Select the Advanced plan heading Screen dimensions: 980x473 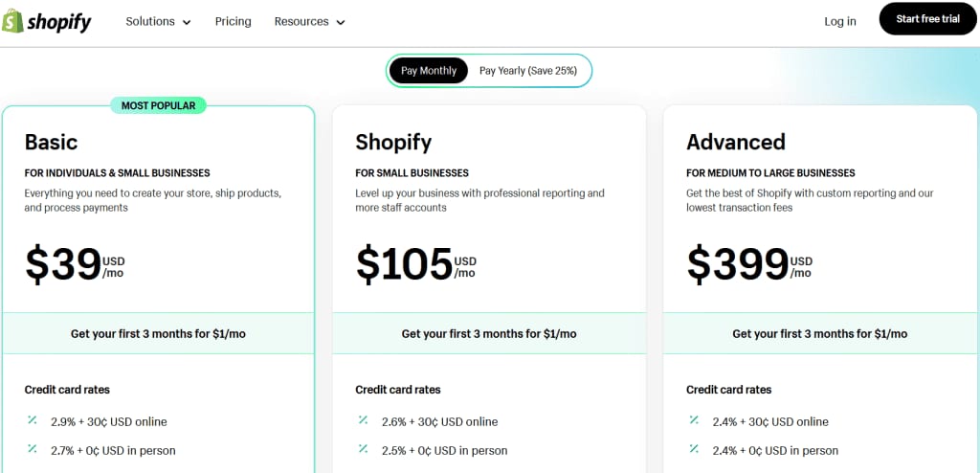tap(736, 142)
